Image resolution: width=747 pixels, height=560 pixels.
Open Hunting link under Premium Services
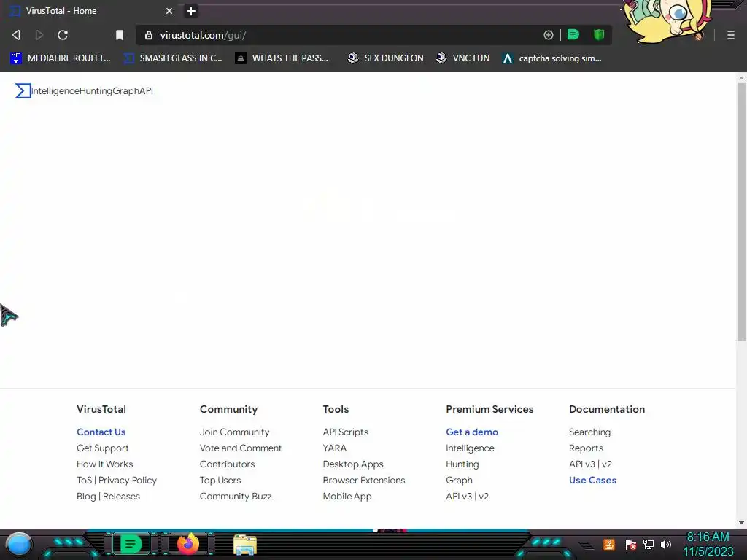[x=462, y=464]
